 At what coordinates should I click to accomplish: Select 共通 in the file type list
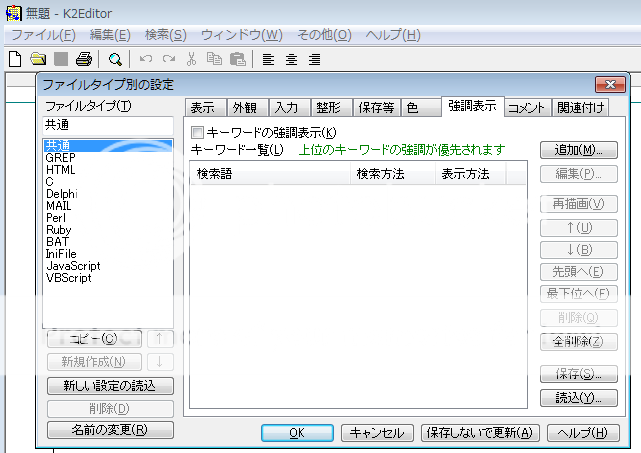pyautogui.click(x=108, y=146)
